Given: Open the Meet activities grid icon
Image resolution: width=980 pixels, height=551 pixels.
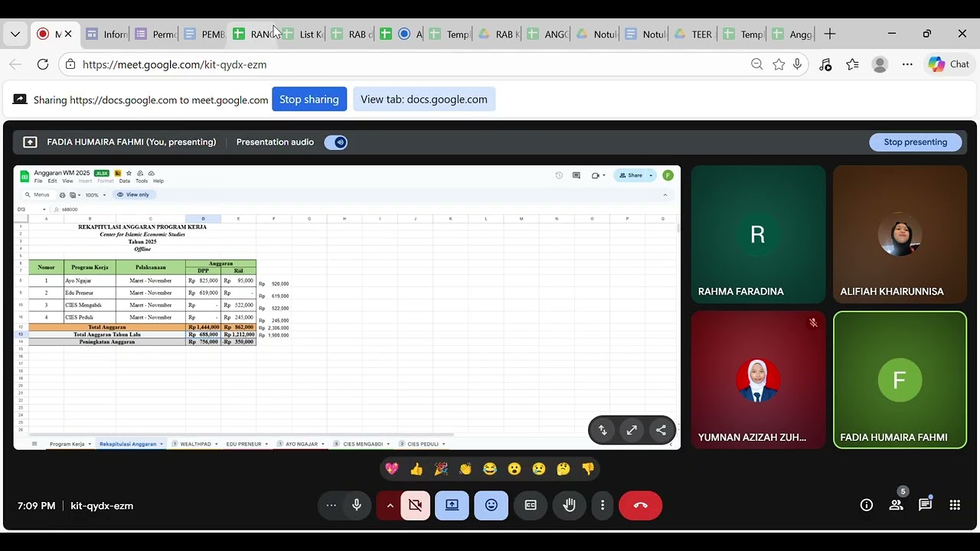Looking at the screenshot, I should pos(955,505).
